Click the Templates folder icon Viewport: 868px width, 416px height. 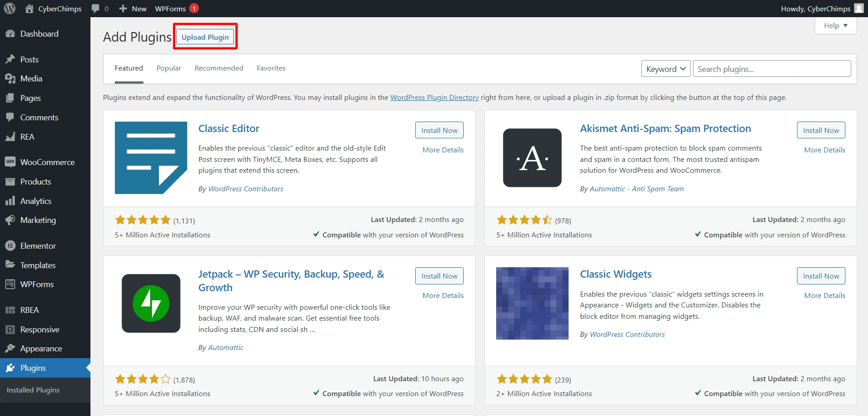click(10, 265)
